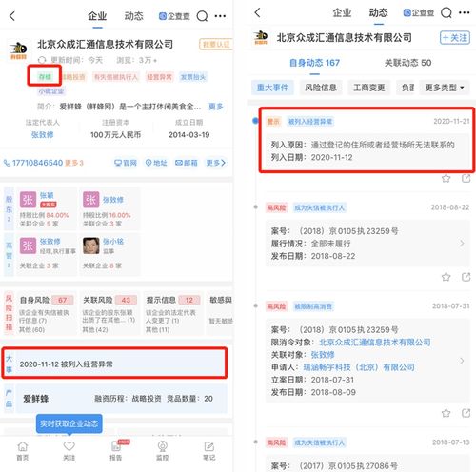This screenshot has height=472, width=476.
Task: Expand 2018-08-22 case detail chevron
Action: pos(462,244)
